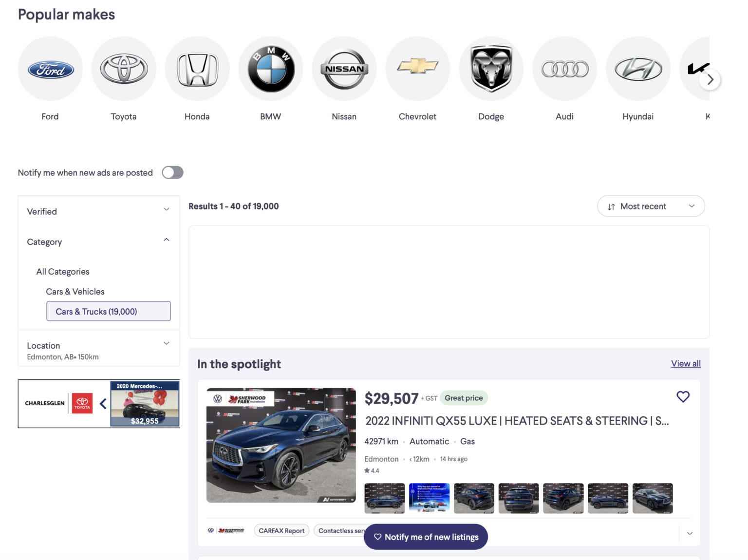Click the View all spotlight link
This screenshot has width=748, height=560.
(x=686, y=364)
